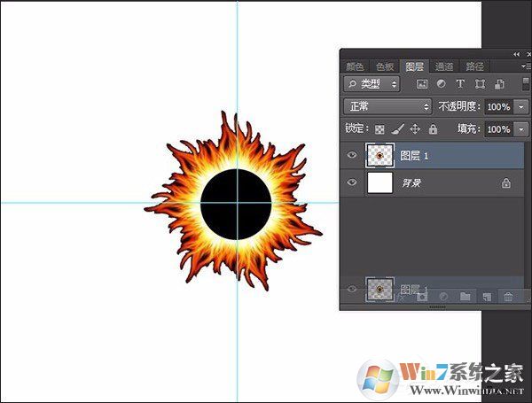Click the 不透明度 label
This screenshot has width=532, height=403.
(459, 107)
